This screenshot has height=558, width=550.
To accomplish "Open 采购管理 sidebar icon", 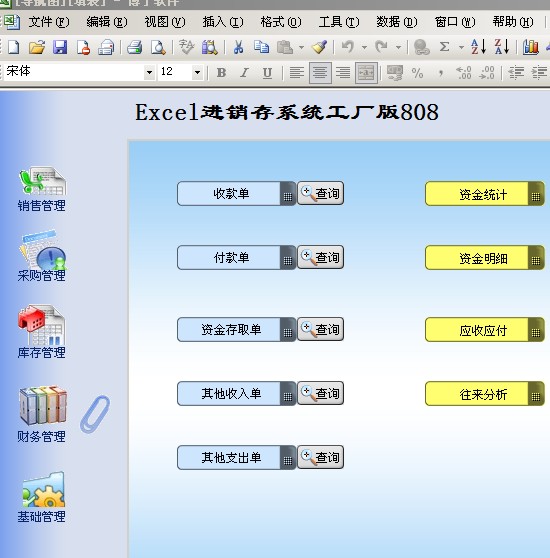I will (x=42, y=256).
